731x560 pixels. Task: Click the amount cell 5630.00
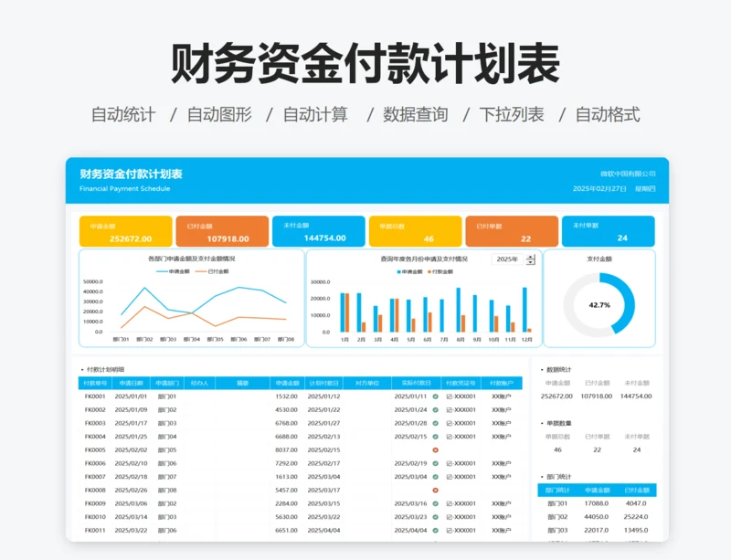286,517
